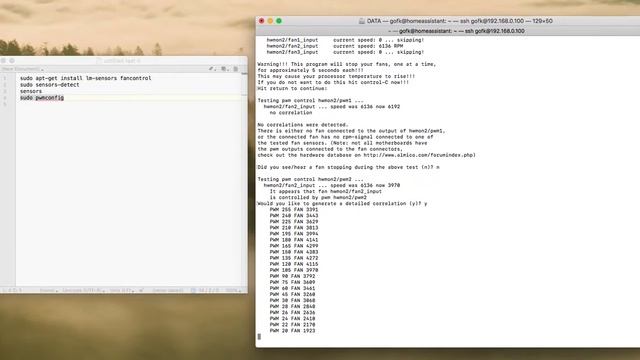Viewport: 640px width, 360px height.
Task: Close the Terminal window with the red button
Action: pyautogui.click(x=262, y=21)
